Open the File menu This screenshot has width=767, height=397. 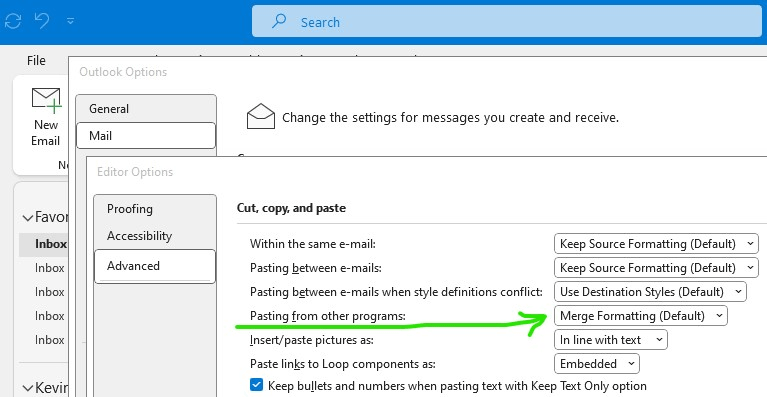pos(36,61)
